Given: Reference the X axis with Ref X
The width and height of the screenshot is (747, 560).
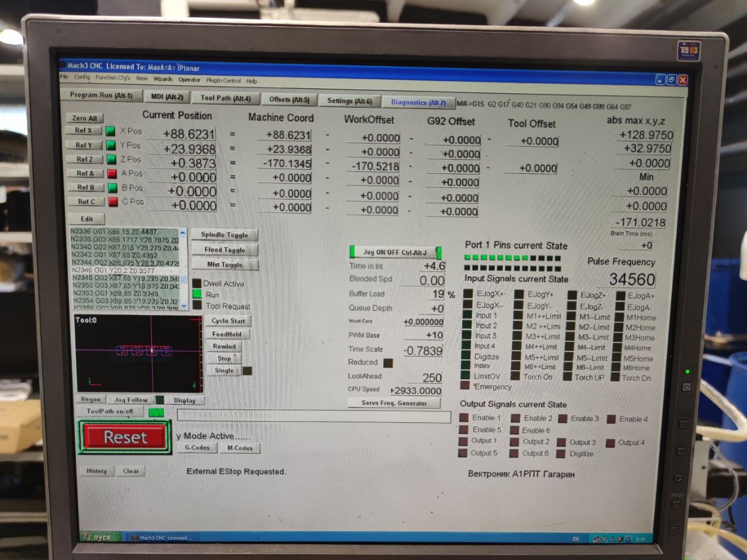Looking at the screenshot, I should [83, 131].
